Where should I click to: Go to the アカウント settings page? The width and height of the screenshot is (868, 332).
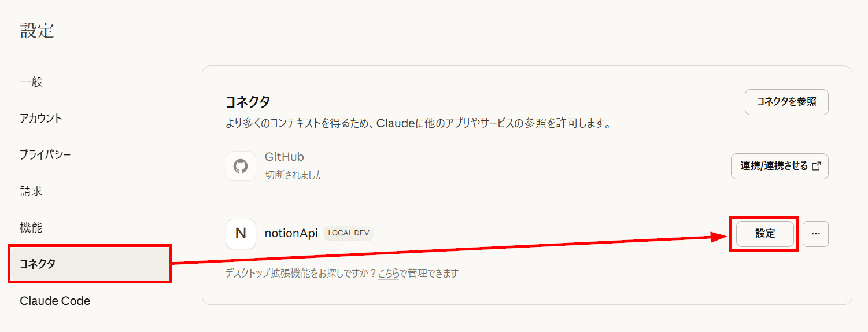(41, 119)
